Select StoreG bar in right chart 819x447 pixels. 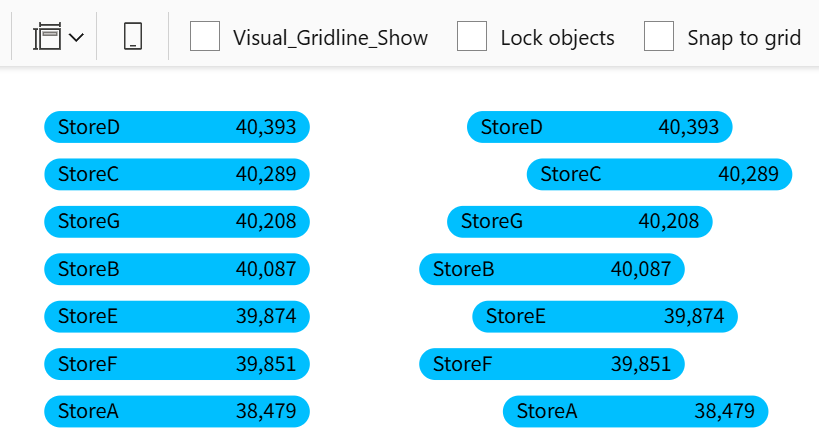(580, 221)
